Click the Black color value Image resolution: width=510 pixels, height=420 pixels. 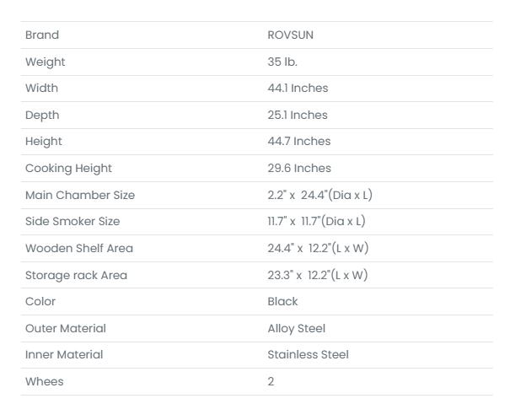282,301
